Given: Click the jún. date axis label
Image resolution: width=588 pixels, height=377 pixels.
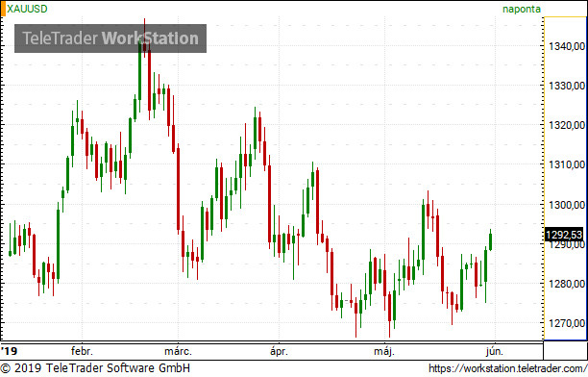Looking at the screenshot, I should pos(495,352).
